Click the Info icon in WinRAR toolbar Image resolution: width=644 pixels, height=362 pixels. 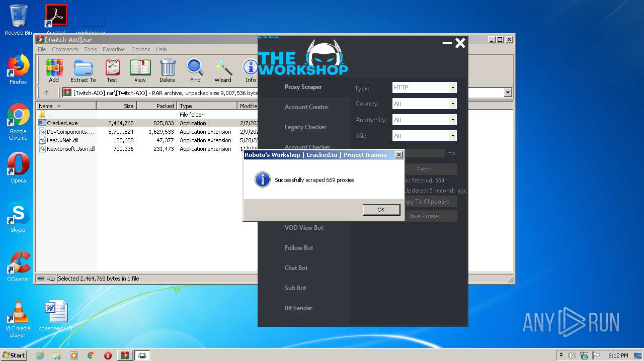point(250,71)
